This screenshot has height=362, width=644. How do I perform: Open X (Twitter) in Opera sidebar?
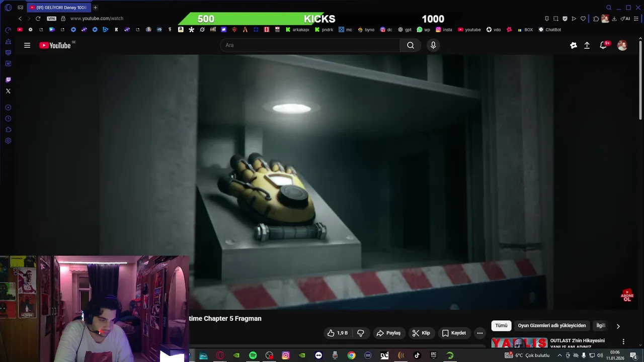(8, 91)
